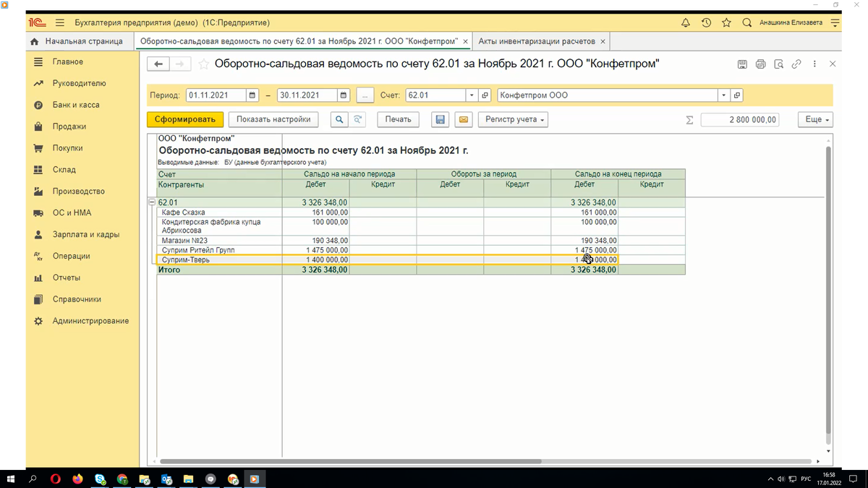
Task: Click the start date field 01.11.2021
Action: [216, 95]
